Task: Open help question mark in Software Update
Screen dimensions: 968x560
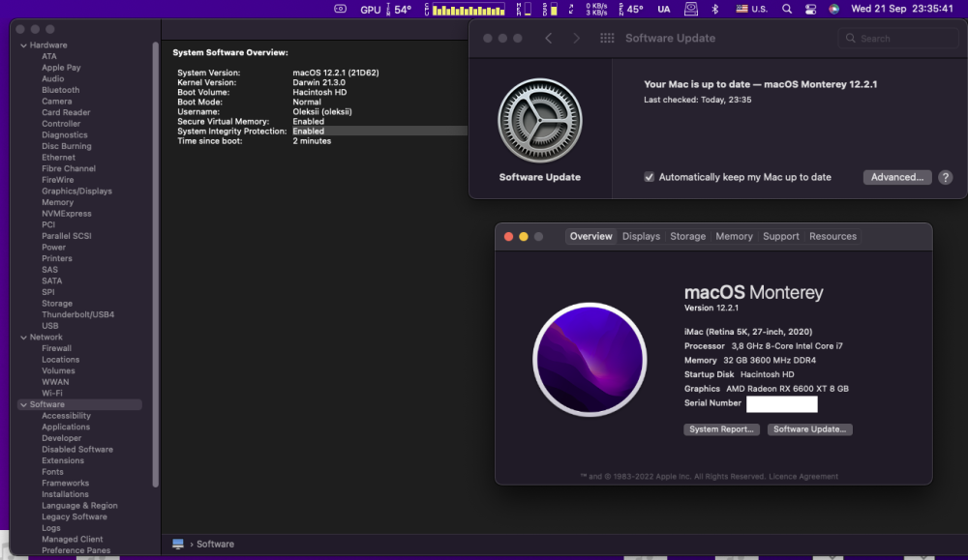Action: click(x=945, y=178)
